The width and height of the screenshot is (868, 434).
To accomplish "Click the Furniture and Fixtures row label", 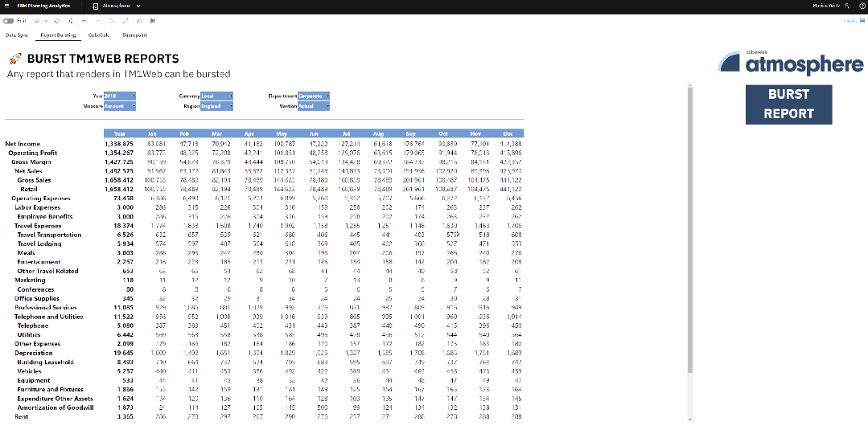I will coord(51,390).
